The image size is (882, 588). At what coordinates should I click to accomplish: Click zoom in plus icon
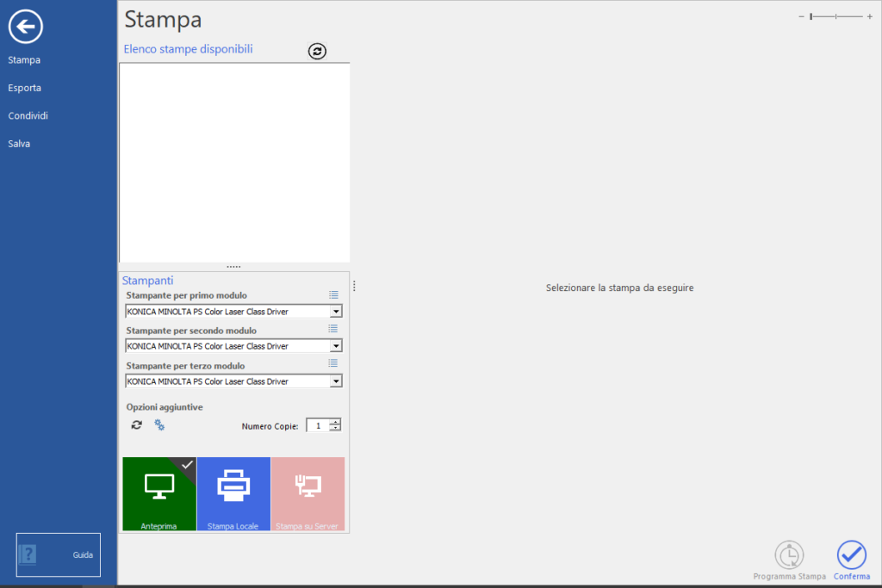[x=870, y=17]
